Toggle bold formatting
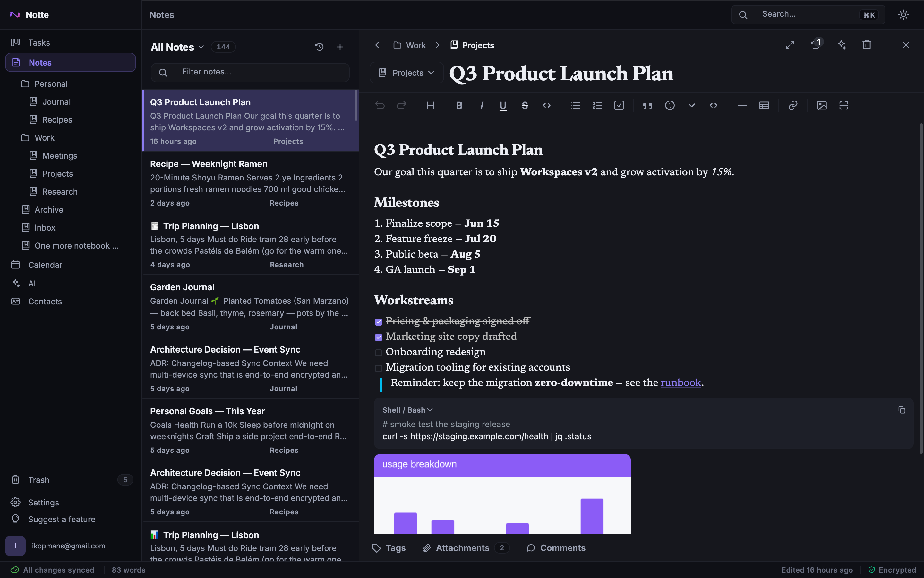Viewport: 924px width, 578px height. pyautogui.click(x=459, y=105)
